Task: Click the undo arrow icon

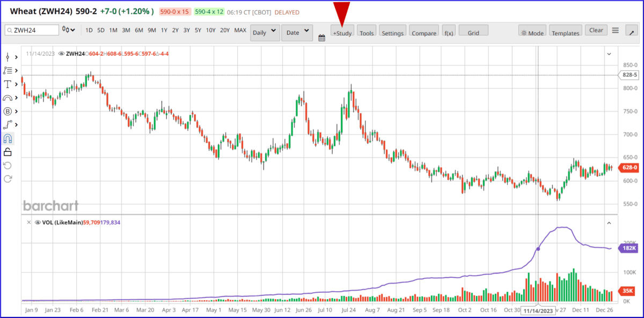Action: pos(8,165)
